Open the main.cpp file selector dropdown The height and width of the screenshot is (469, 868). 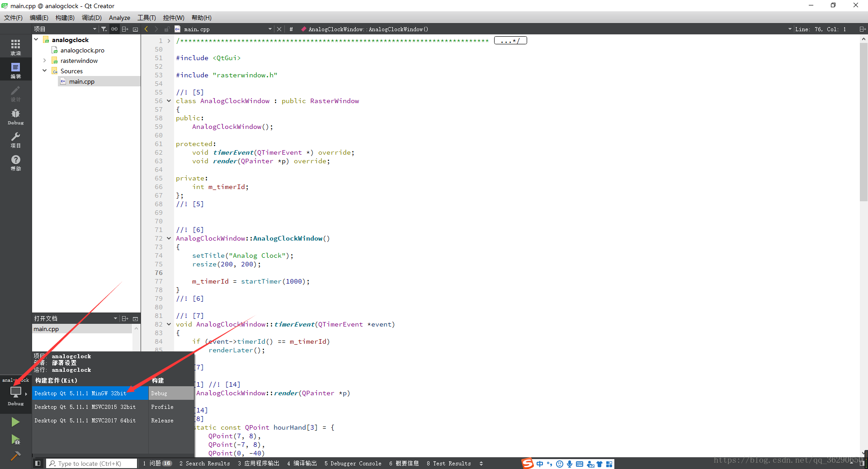[x=270, y=29]
